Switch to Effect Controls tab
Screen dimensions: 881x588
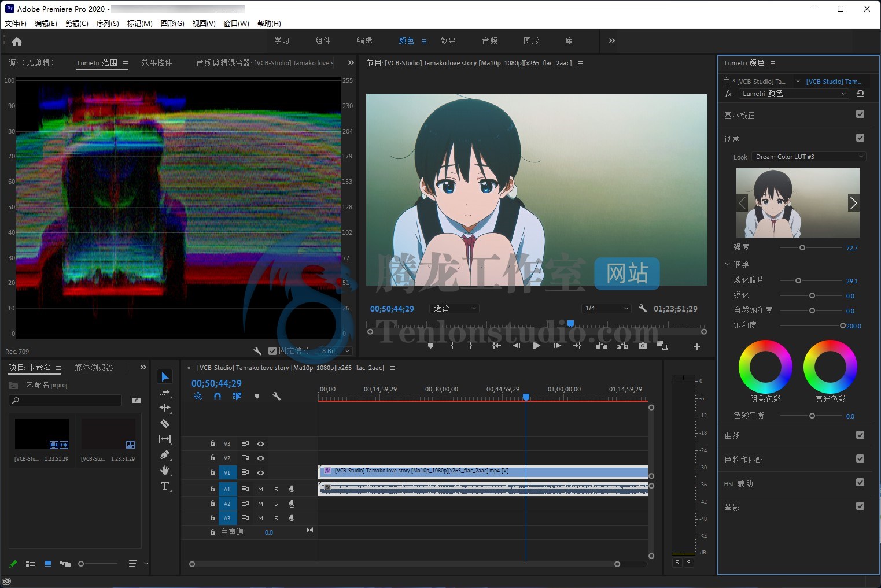coord(157,62)
